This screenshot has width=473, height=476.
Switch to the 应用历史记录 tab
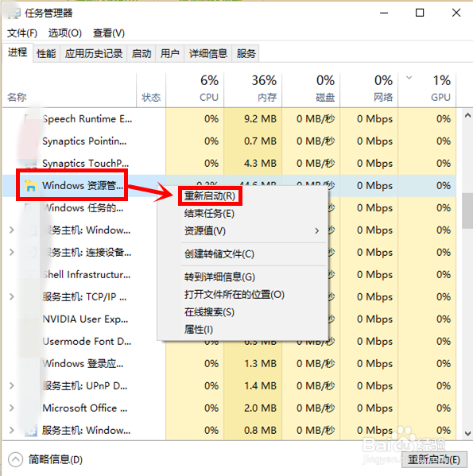tap(94, 54)
